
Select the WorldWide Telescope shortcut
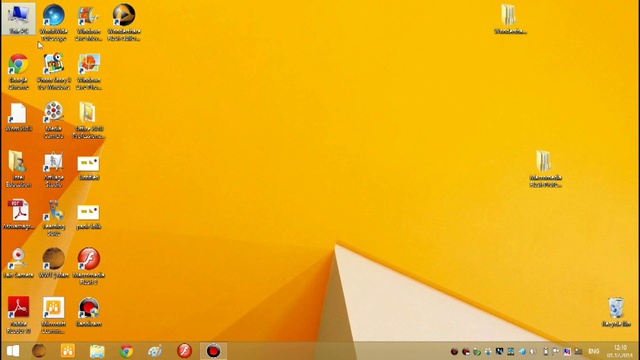[x=53, y=22]
